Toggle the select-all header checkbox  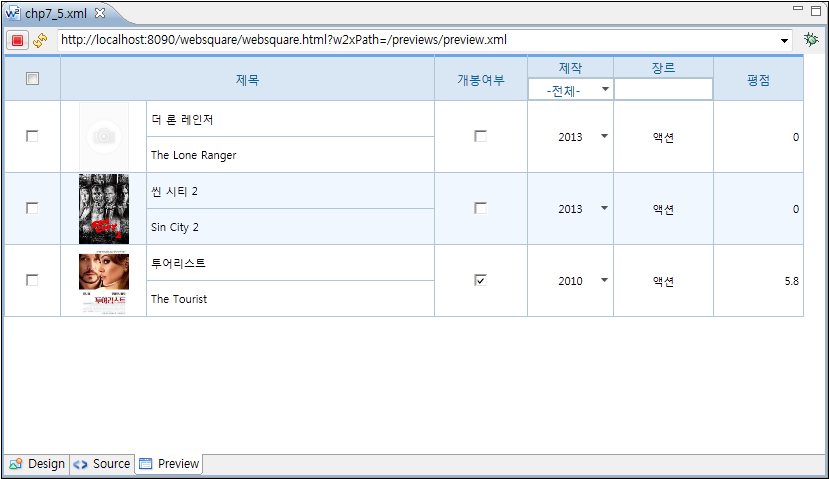32,79
